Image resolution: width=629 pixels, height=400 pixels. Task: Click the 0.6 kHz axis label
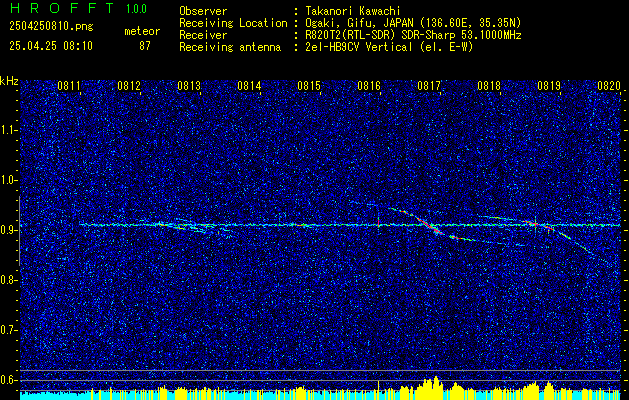coord(8,380)
